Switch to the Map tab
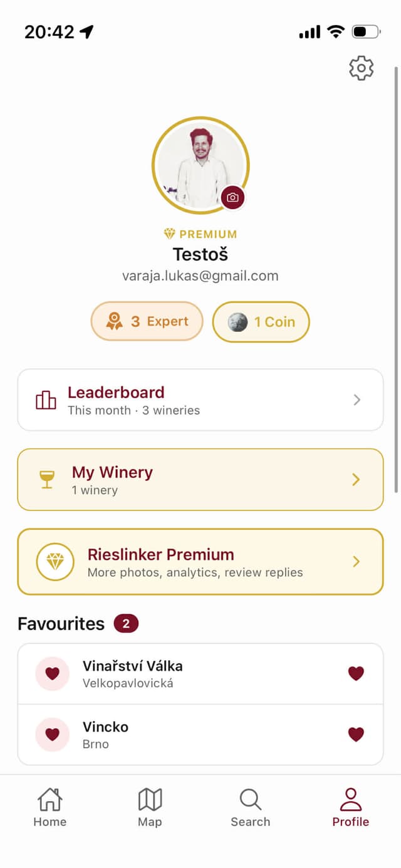 click(150, 808)
